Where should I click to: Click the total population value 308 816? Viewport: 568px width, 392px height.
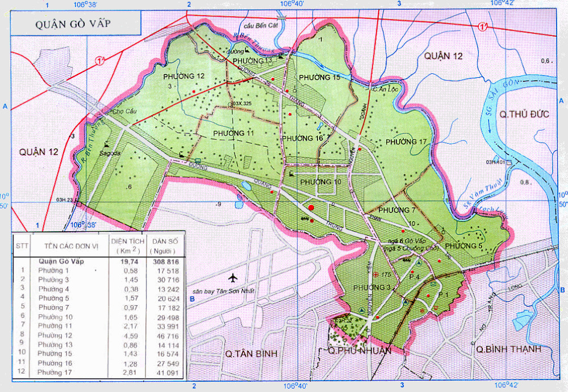click(166, 261)
